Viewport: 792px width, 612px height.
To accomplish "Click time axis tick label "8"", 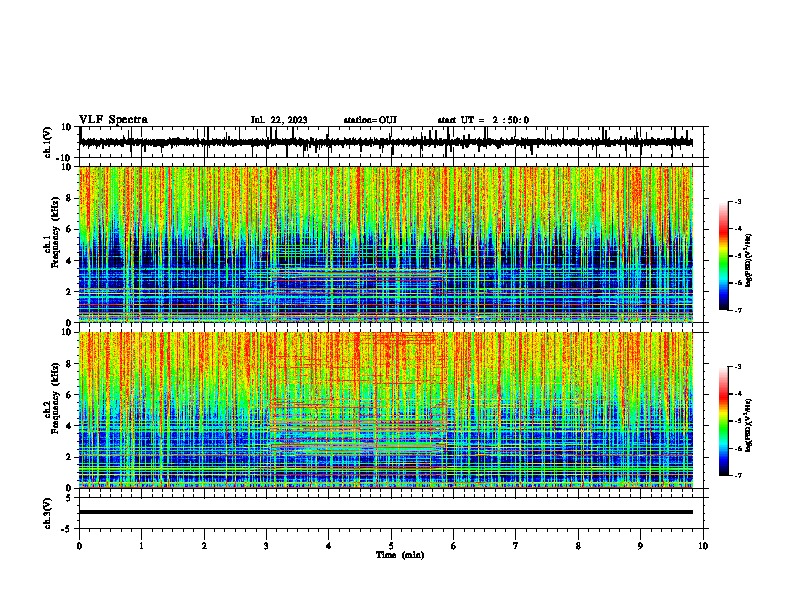I will [x=578, y=546].
